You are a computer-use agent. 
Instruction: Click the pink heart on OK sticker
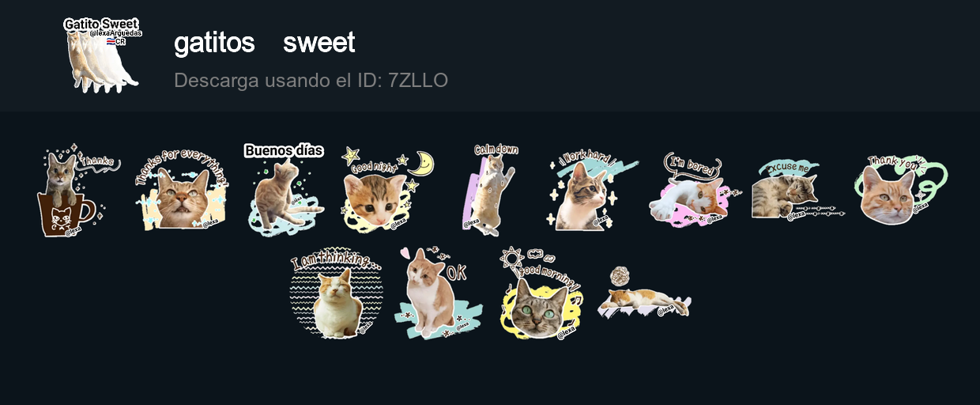[x=405, y=253]
